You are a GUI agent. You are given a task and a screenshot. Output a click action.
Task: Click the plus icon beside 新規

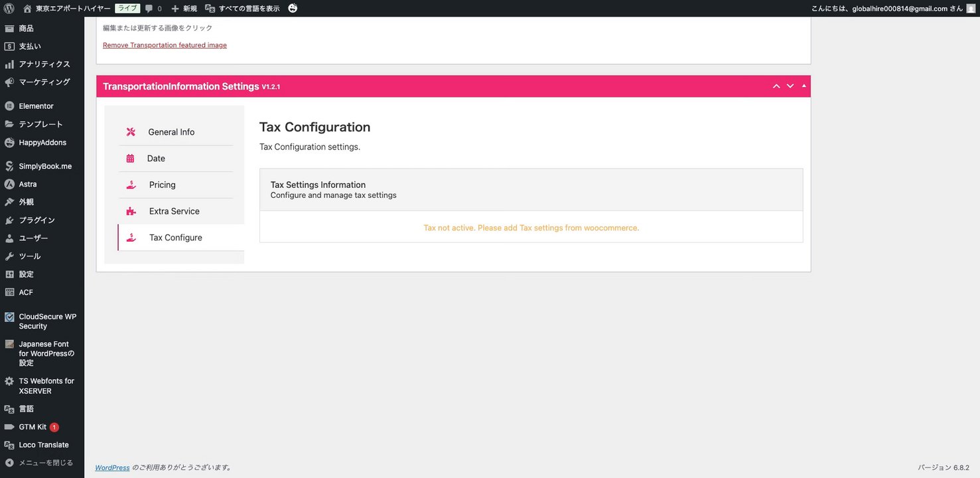(175, 9)
